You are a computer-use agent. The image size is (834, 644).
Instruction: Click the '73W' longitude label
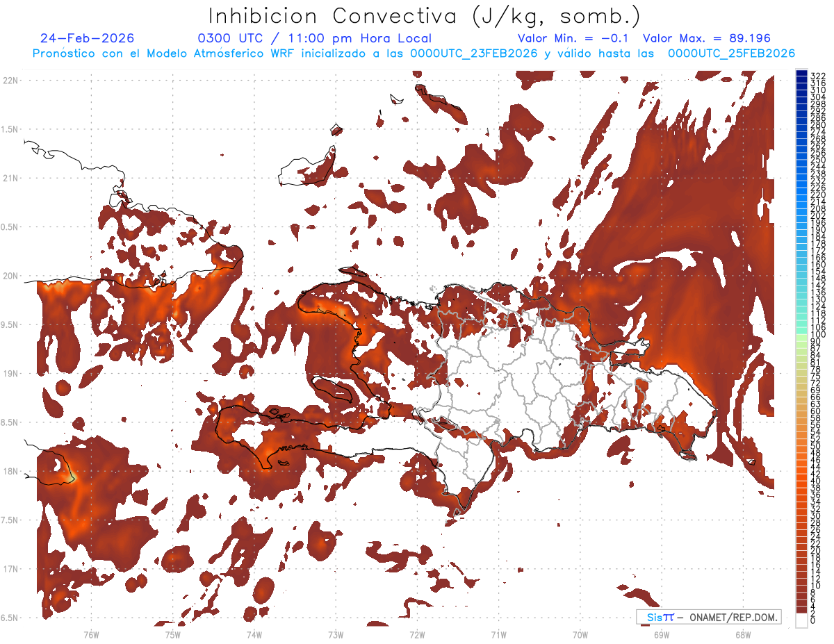point(336,635)
